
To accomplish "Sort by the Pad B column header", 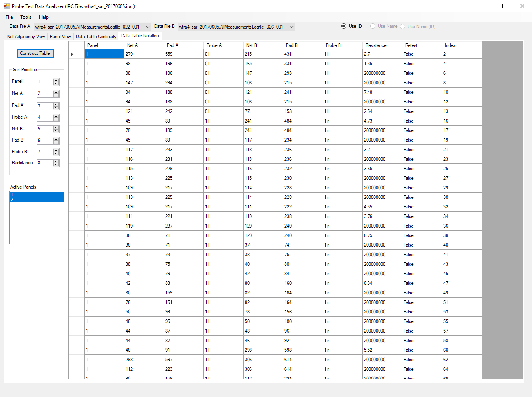I will pyautogui.click(x=303, y=45).
